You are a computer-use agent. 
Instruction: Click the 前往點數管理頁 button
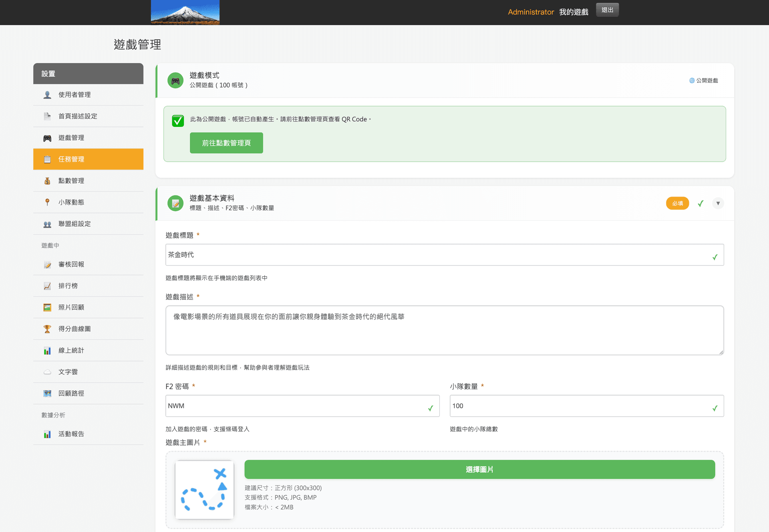coord(226,143)
